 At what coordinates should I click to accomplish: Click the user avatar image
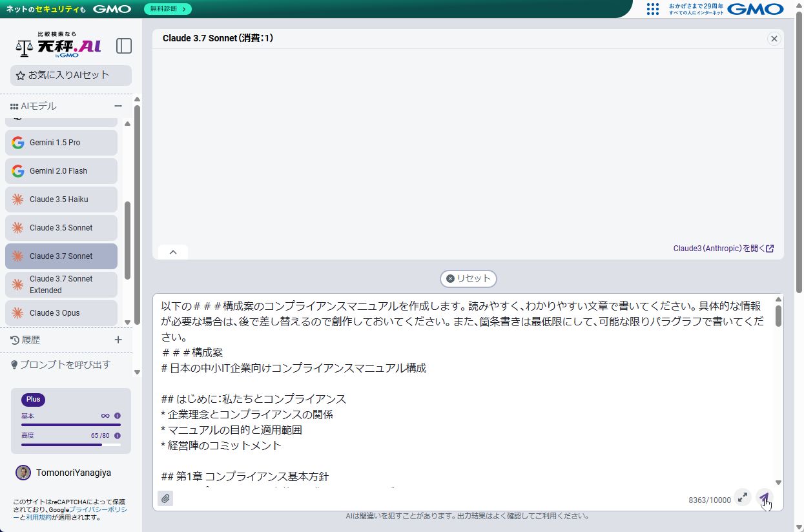pyautogui.click(x=23, y=473)
